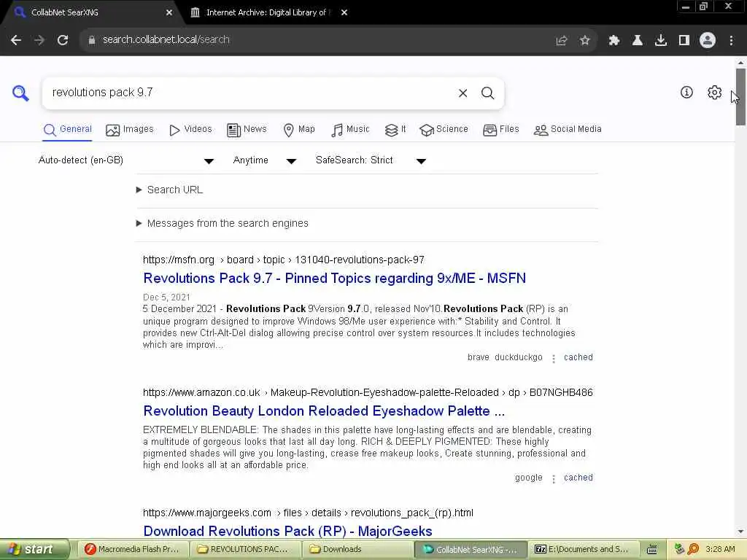This screenshot has width=747, height=560.
Task: Switch to Social Media search category
Action: pos(568,130)
